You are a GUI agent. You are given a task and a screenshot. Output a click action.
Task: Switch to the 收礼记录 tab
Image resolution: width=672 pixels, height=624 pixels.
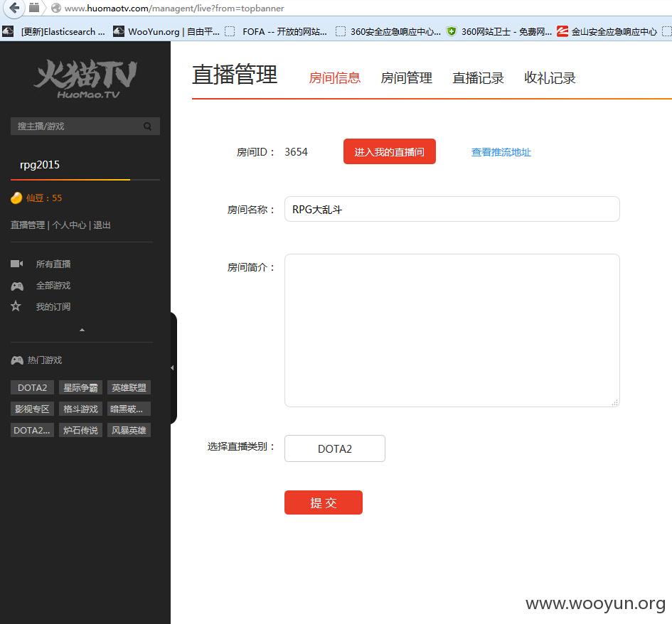click(x=550, y=78)
